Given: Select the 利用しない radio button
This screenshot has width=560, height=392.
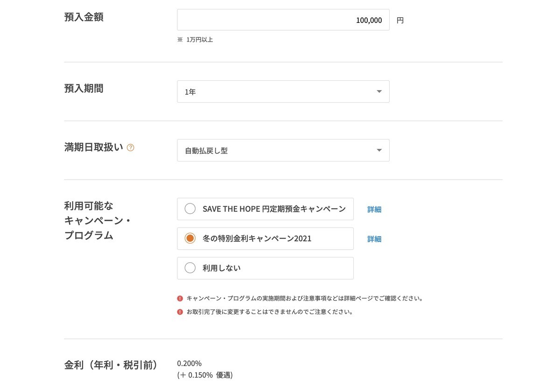Looking at the screenshot, I should (190, 267).
